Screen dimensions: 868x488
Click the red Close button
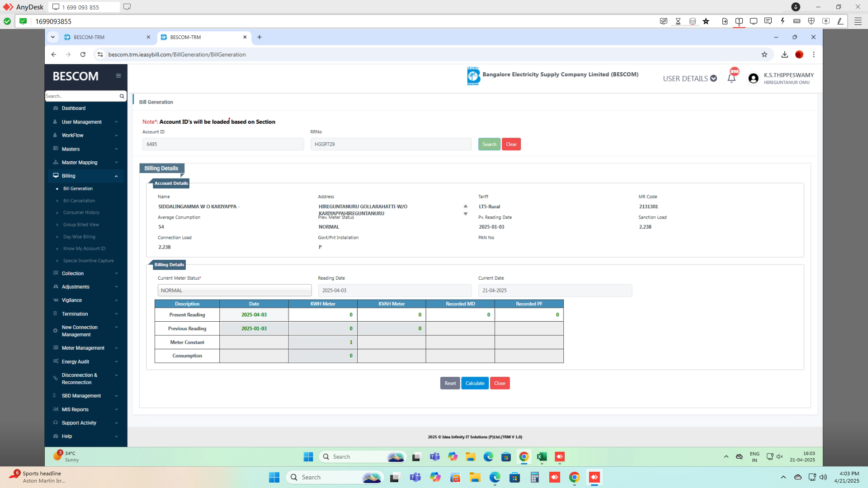pos(500,383)
